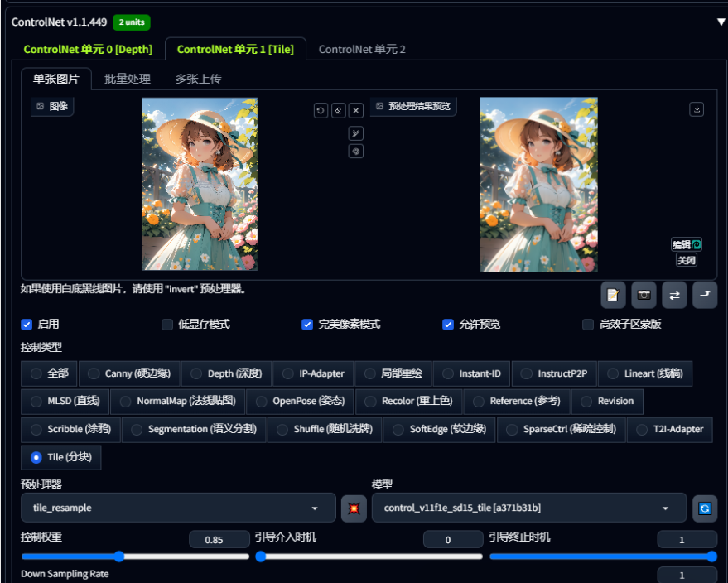
Task: Click the 关闭 close button on preview
Action: [x=687, y=260]
